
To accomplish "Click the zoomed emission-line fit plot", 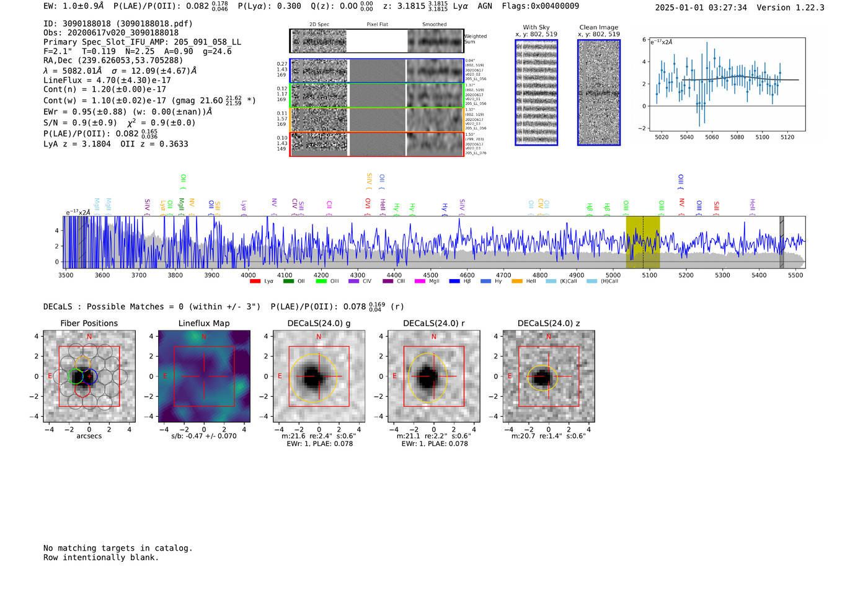I will [x=727, y=84].
